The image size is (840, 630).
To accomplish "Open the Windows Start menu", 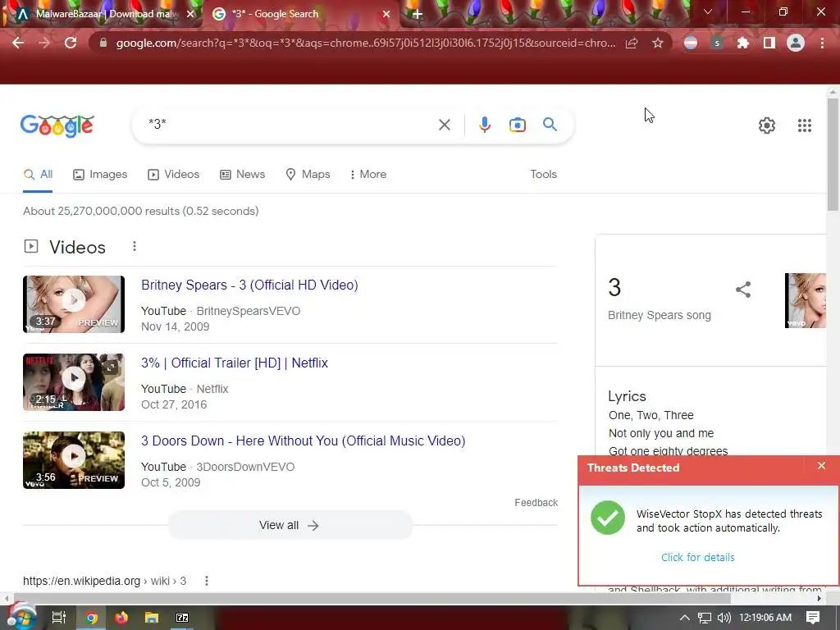I will [x=21, y=617].
